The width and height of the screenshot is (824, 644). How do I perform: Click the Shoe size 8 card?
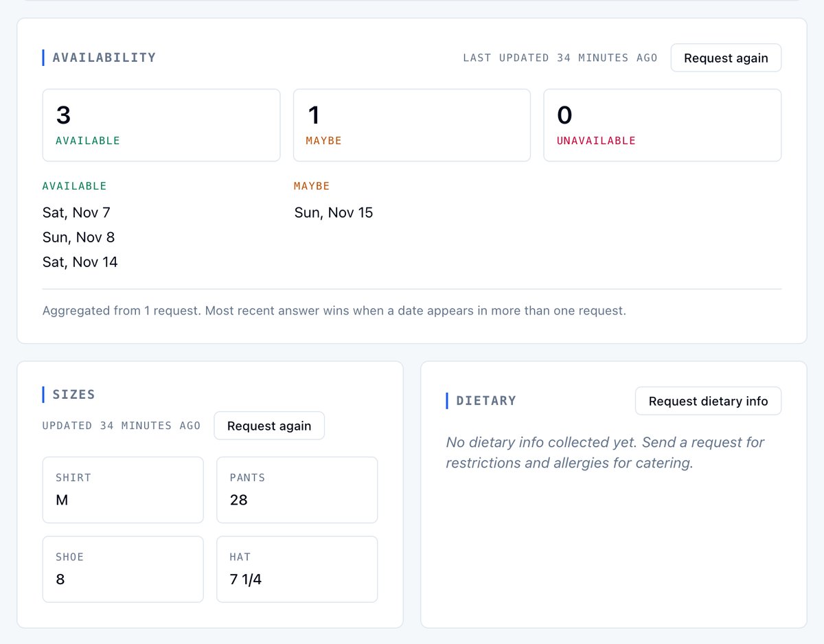pos(123,569)
